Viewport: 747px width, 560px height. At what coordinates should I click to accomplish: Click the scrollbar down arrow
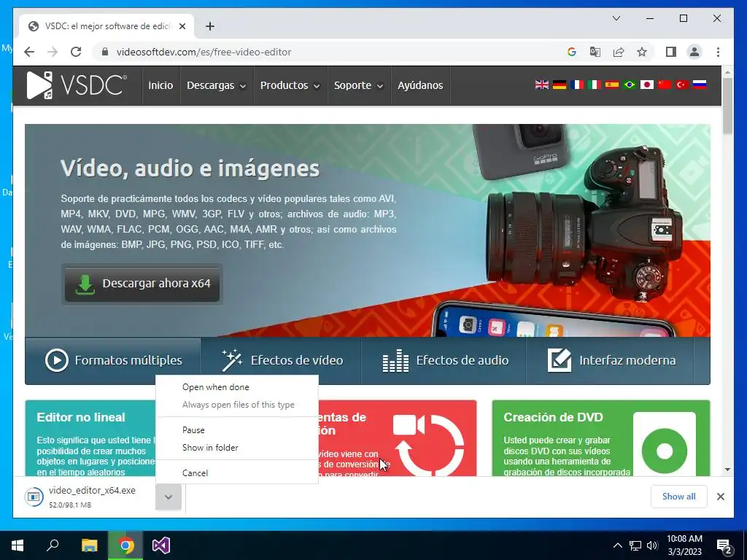click(x=727, y=470)
